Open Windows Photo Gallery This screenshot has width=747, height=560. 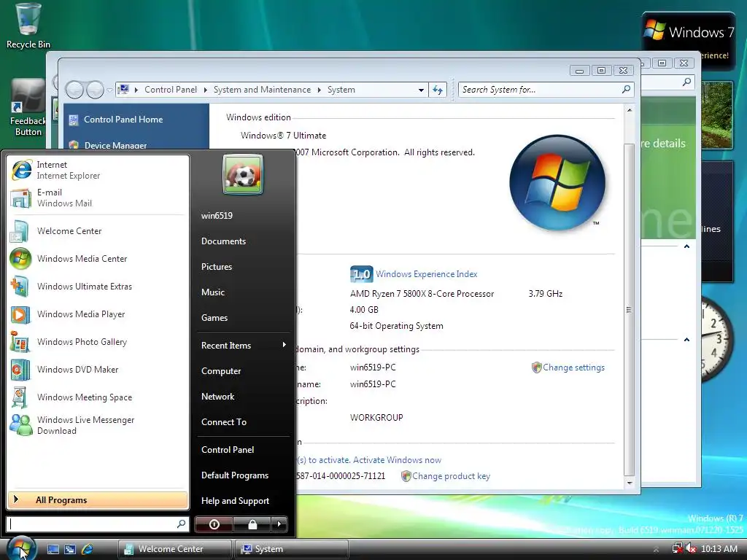point(98,342)
